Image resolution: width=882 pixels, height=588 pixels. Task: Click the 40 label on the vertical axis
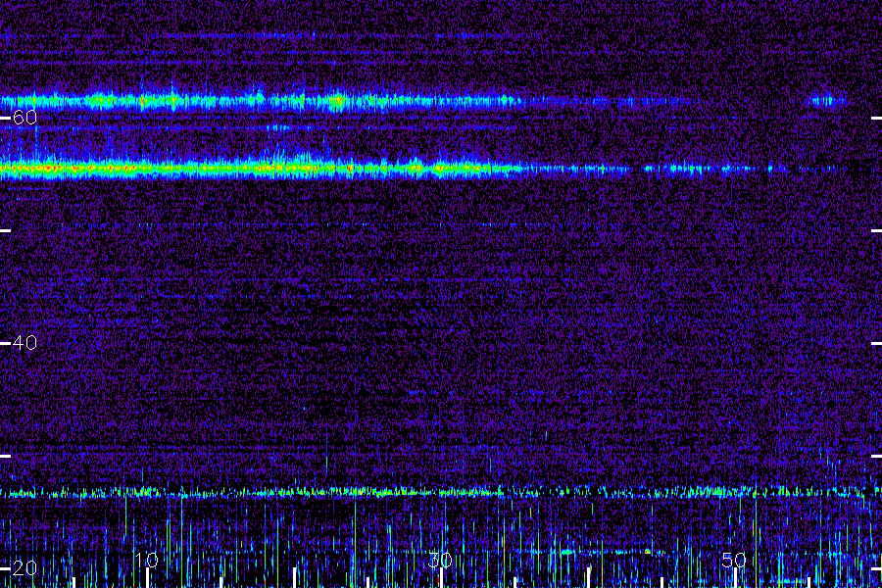click(24, 343)
